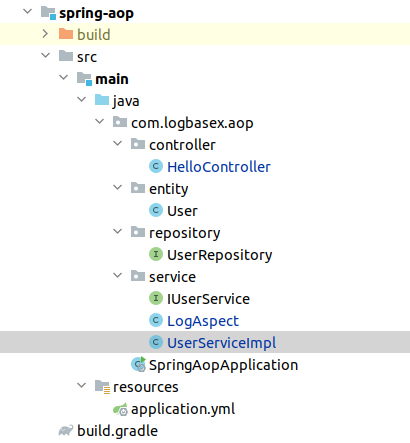Select the java source folder

click(126, 101)
